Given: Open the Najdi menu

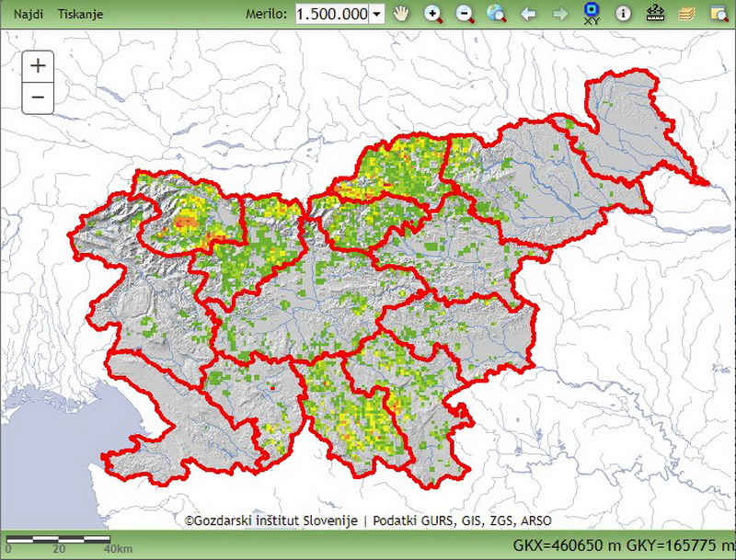Looking at the screenshot, I should (x=29, y=14).
